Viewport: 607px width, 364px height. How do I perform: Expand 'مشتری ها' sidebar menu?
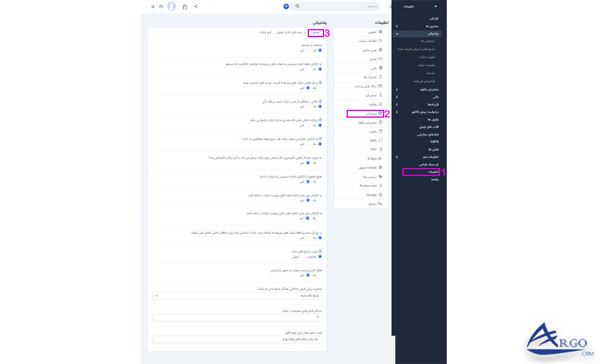tap(397, 27)
